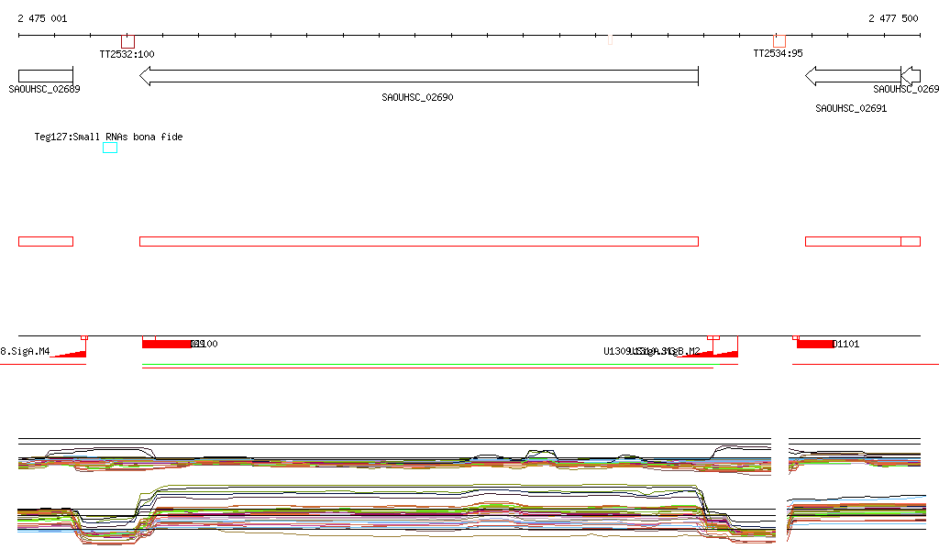Click the red filled block beside D1101

[x=815, y=344]
